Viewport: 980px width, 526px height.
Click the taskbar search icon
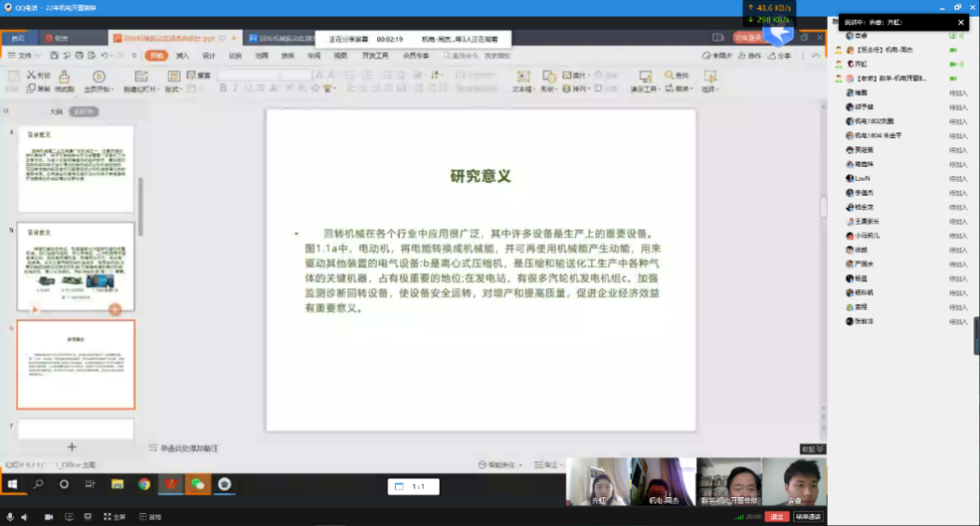pos(38,484)
